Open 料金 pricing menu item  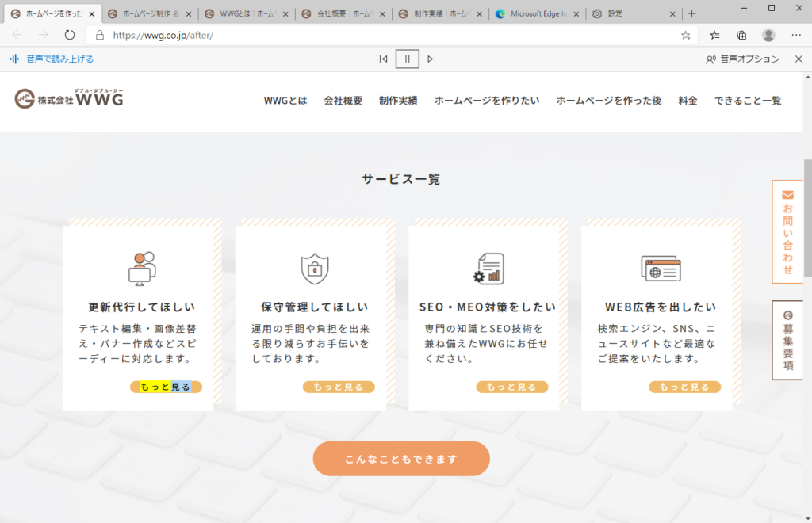click(688, 101)
